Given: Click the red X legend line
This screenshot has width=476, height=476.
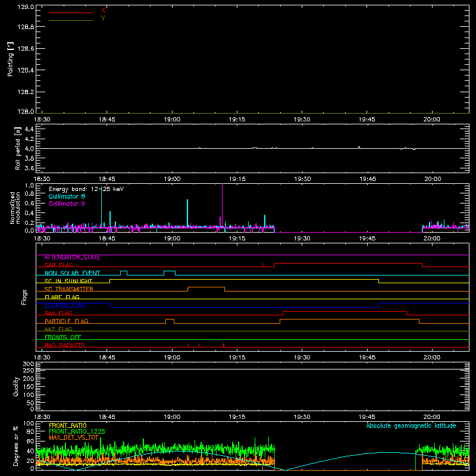Looking at the screenshot, I should 71,12.
